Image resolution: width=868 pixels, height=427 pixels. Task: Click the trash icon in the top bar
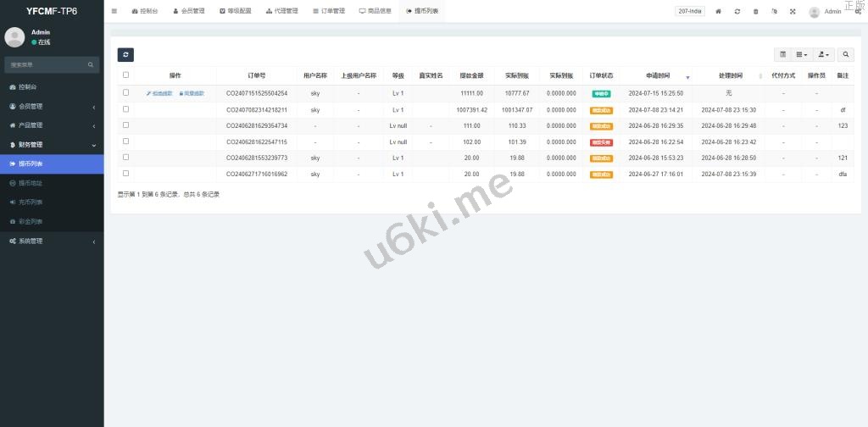756,11
